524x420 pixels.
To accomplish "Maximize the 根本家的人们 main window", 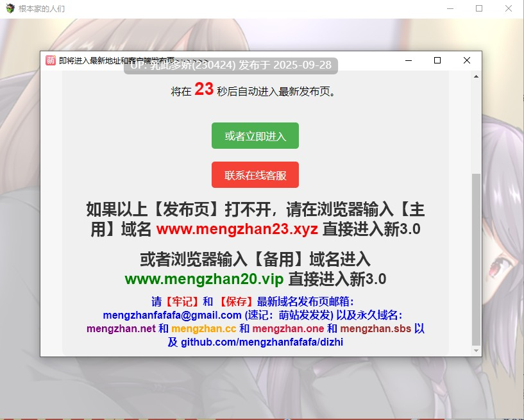I will pos(479,8).
